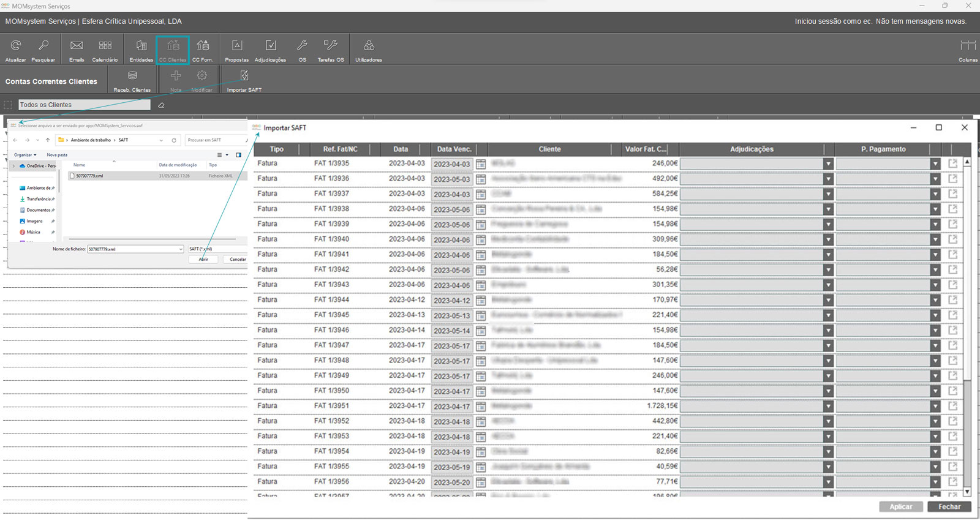
Task: Open the Organizar menu in file dialog
Action: [x=25, y=155]
